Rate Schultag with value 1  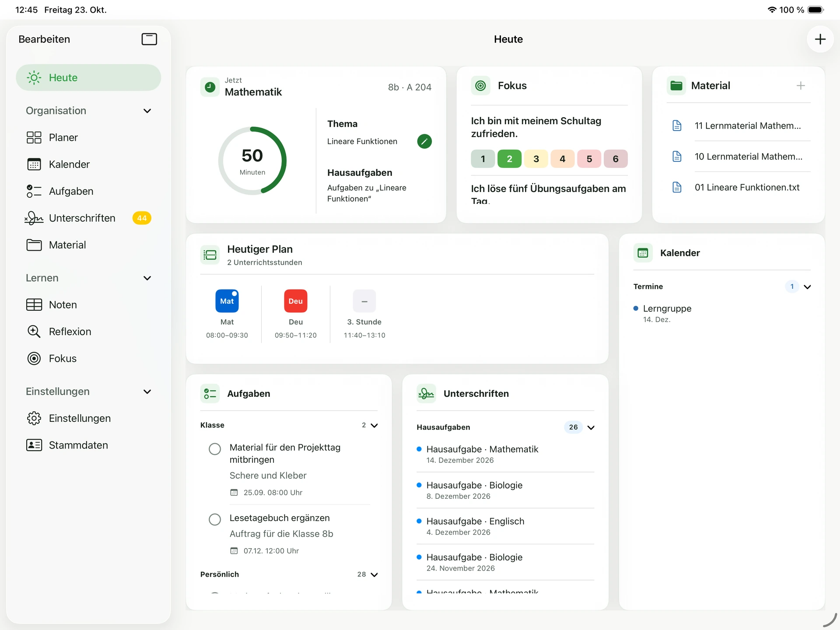point(483,159)
